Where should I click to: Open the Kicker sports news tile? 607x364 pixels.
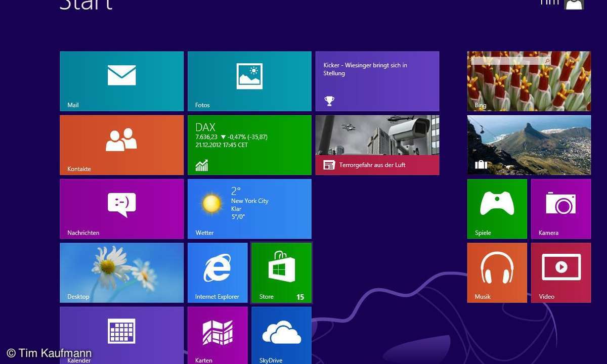pyautogui.click(x=377, y=81)
